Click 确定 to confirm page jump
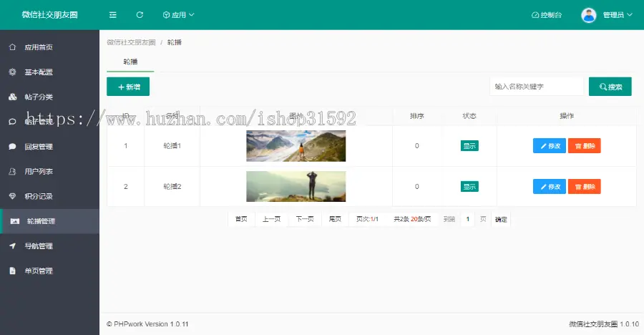Screen dimensions: 644x335 [x=501, y=220]
